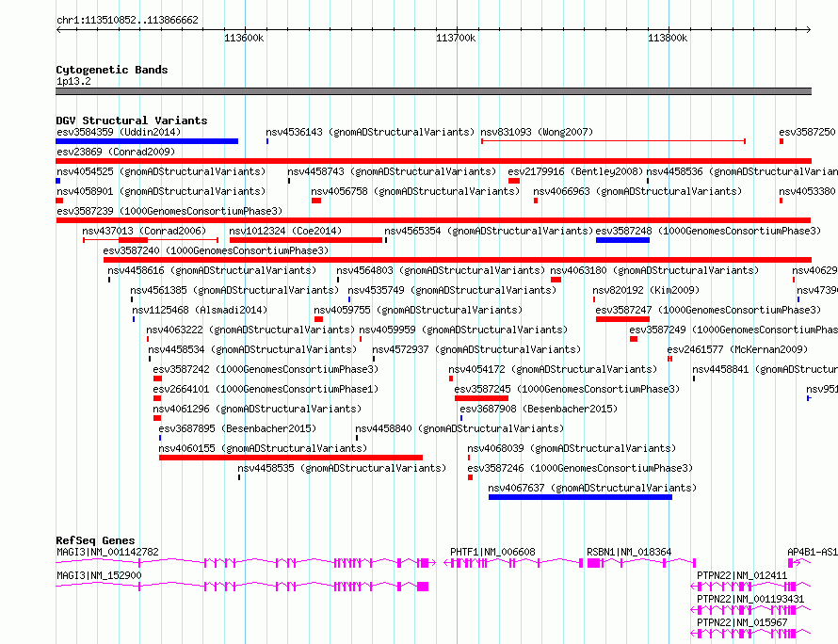Click variant label nsv4063222

point(250,330)
